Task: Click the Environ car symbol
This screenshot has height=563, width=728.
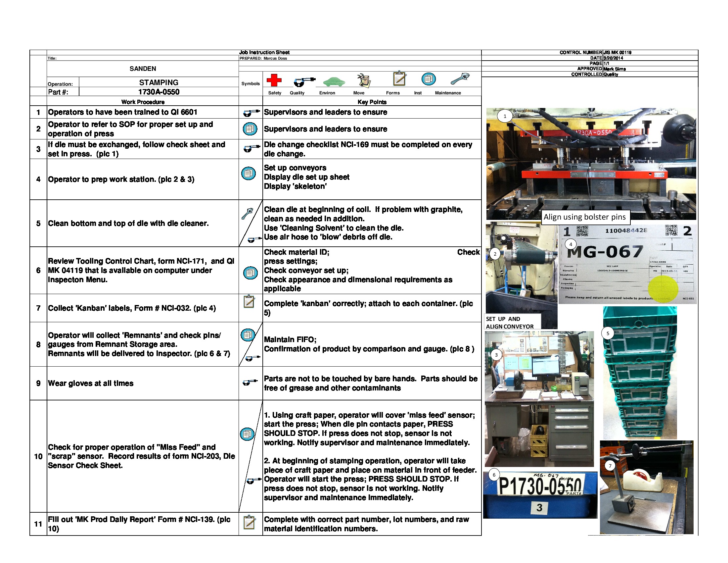Action: pos(334,82)
